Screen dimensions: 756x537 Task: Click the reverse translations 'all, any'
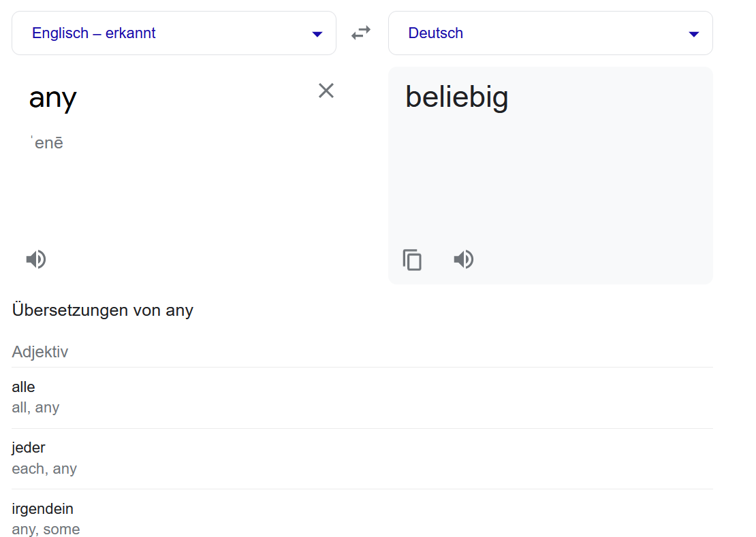point(35,408)
